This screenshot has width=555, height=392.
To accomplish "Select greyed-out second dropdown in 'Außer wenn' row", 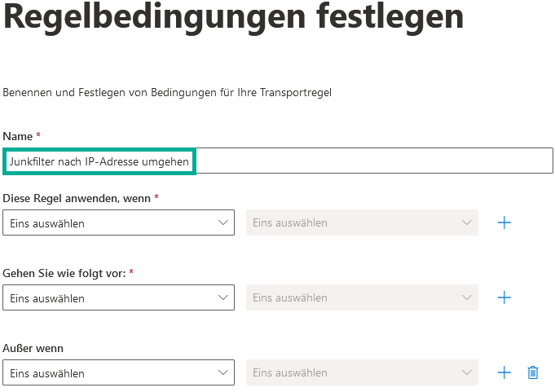I will point(362,372).
